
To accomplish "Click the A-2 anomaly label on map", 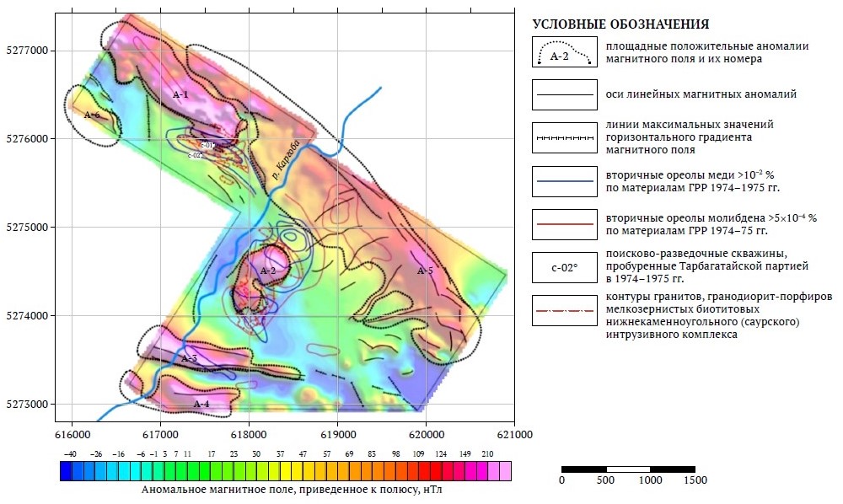I will point(268,271).
